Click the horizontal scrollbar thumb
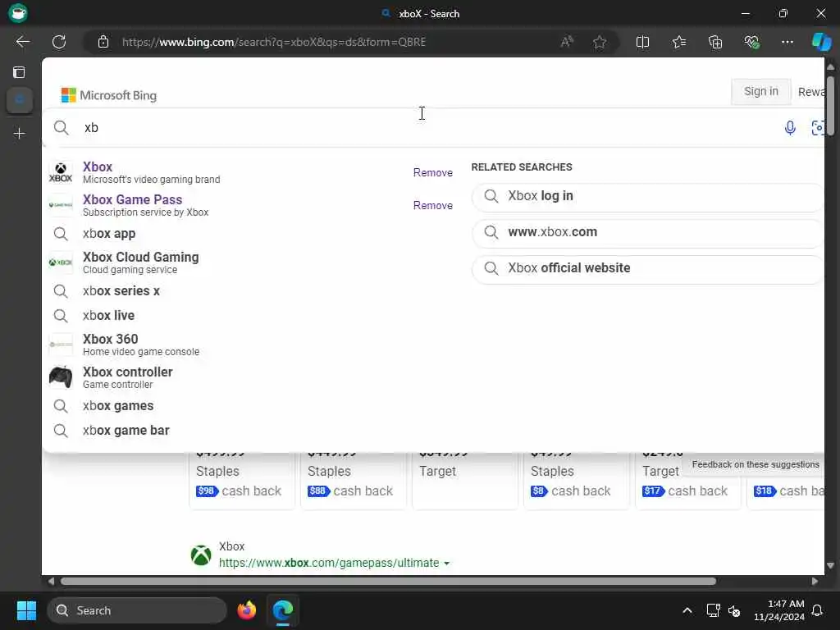The height and width of the screenshot is (630, 840). 388,582
